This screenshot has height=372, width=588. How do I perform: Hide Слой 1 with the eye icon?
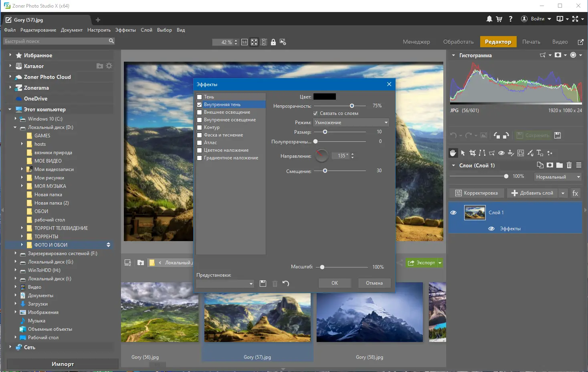pos(453,213)
